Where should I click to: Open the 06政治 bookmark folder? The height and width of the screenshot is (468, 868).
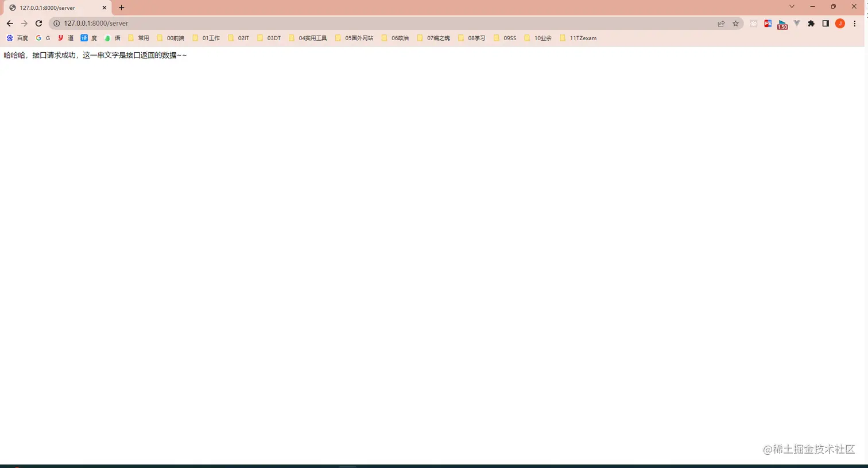coord(396,38)
